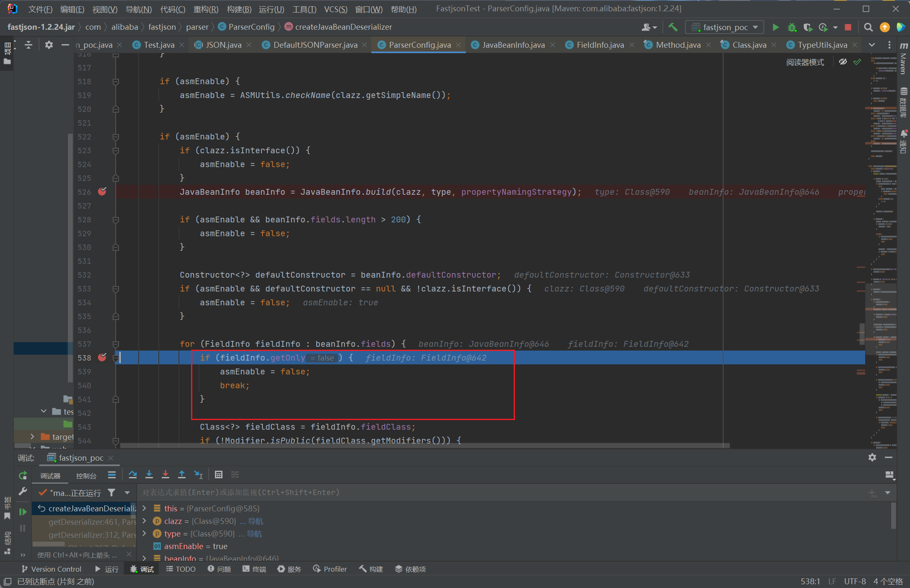Toggle reader mode eye icon

coord(843,62)
